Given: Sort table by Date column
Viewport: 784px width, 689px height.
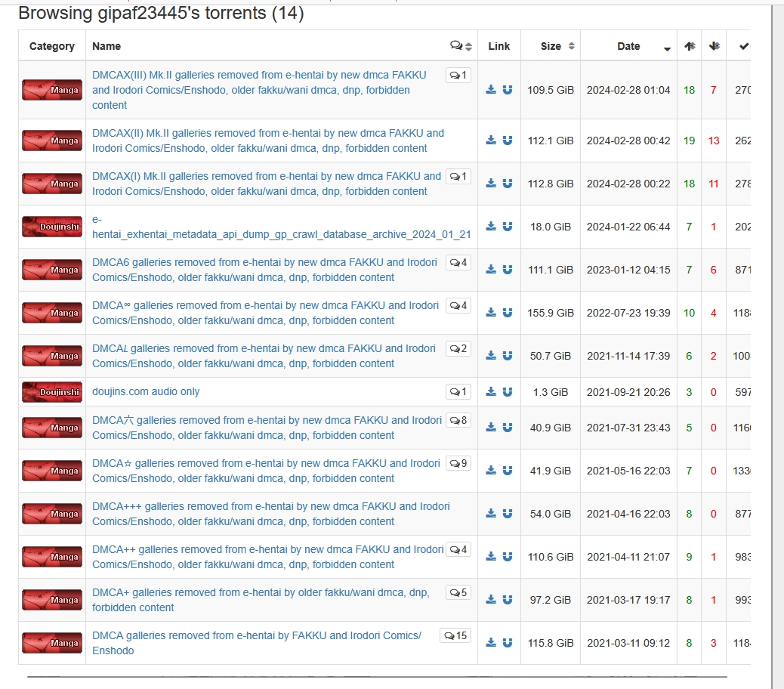Looking at the screenshot, I should [629, 46].
